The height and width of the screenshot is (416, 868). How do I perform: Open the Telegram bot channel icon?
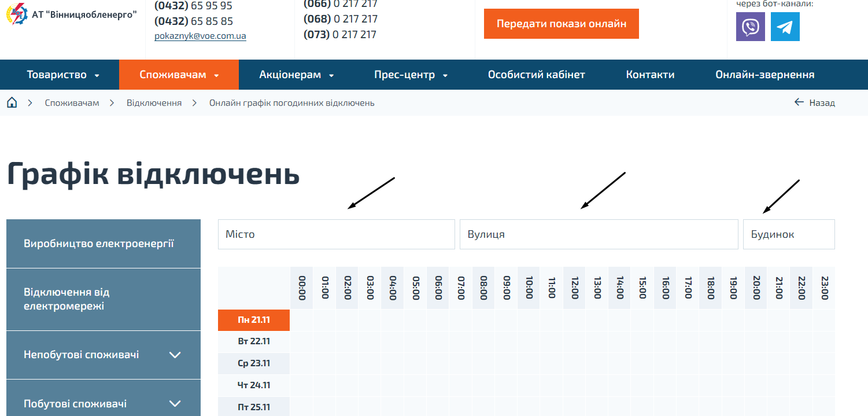(x=786, y=26)
